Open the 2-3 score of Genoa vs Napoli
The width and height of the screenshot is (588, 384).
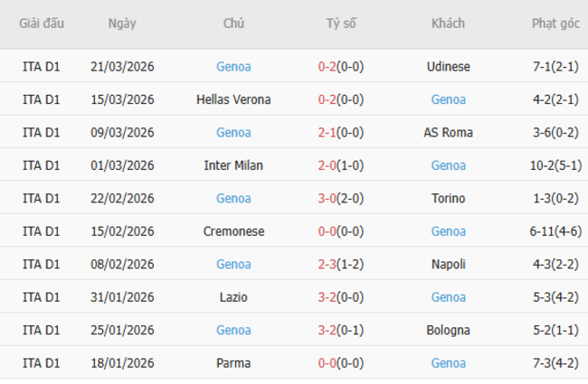327,265
